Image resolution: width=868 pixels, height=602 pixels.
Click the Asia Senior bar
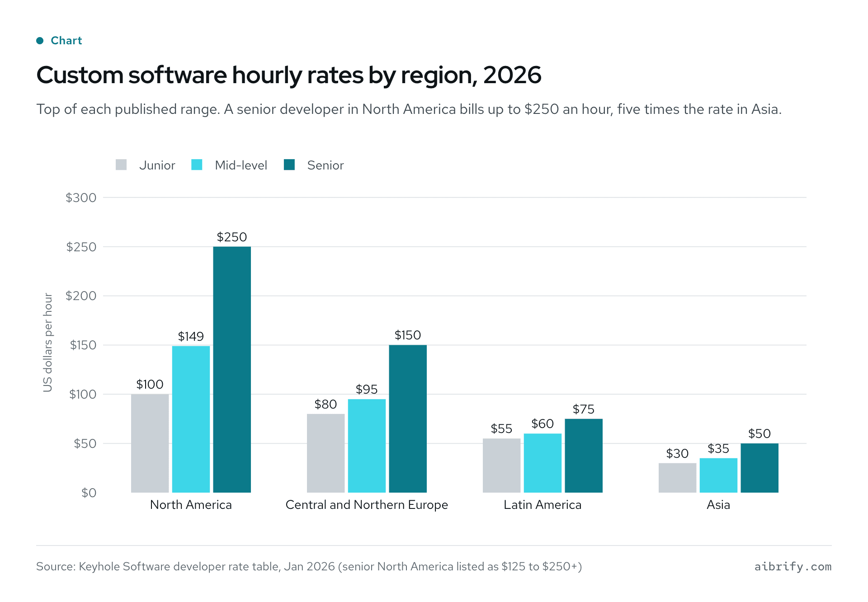coord(759,468)
